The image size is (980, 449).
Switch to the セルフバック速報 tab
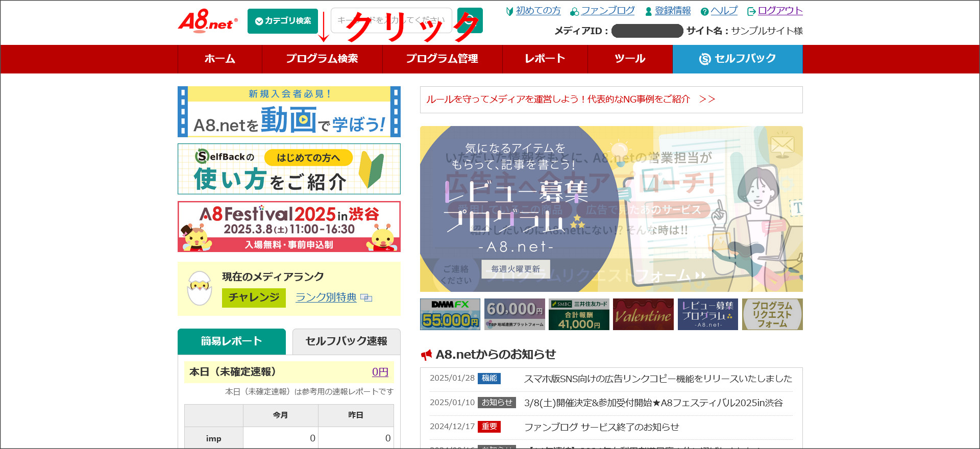click(347, 341)
